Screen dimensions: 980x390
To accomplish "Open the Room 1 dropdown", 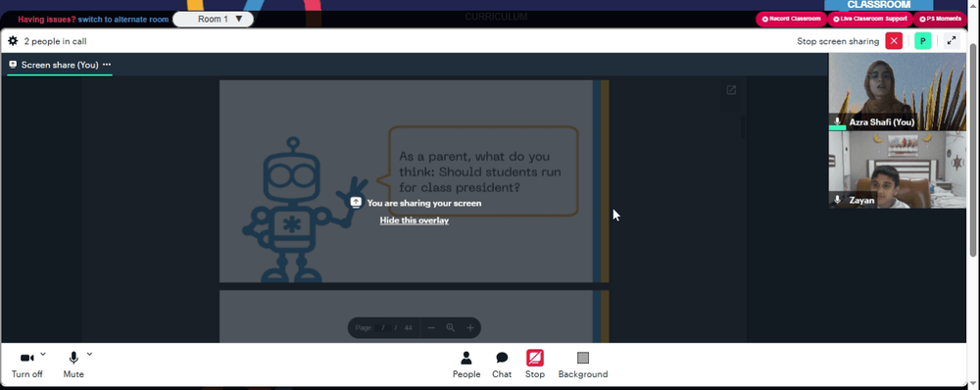I will (x=213, y=19).
